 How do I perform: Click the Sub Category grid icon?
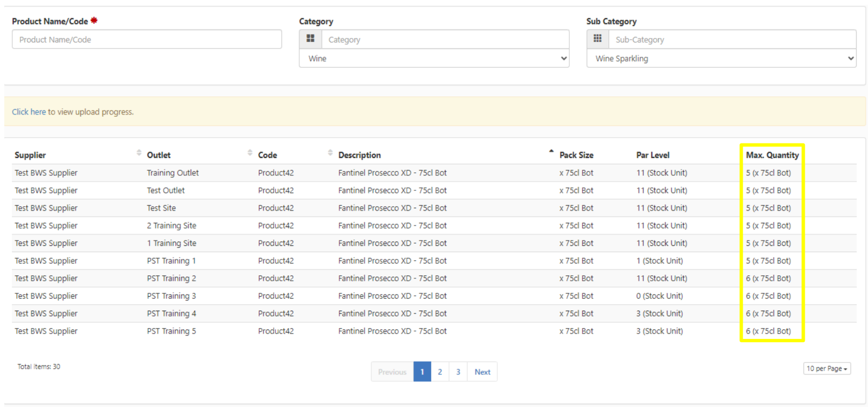pyautogui.click(x=598, y=39)
